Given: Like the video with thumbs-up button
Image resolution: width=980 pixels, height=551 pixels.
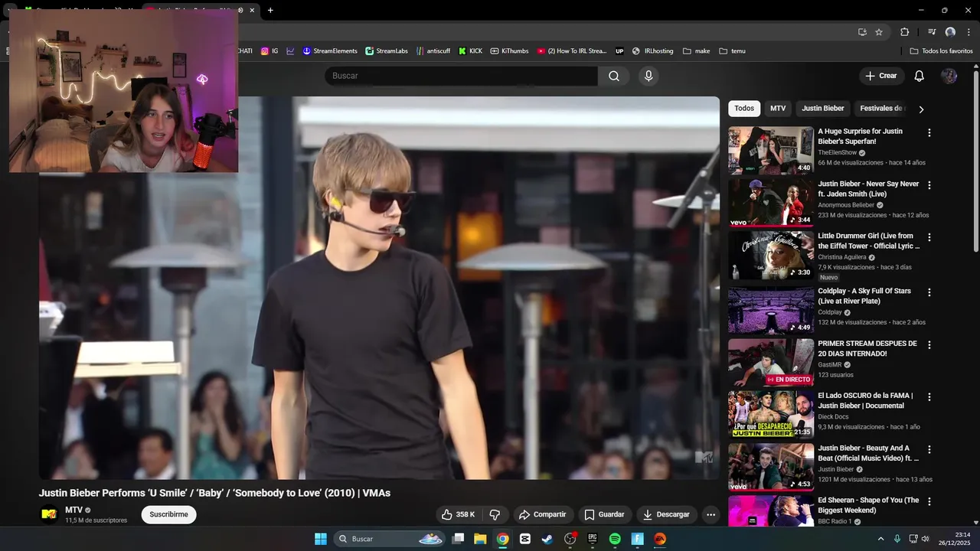Looking at the screenshot, I should pos(458,514).
